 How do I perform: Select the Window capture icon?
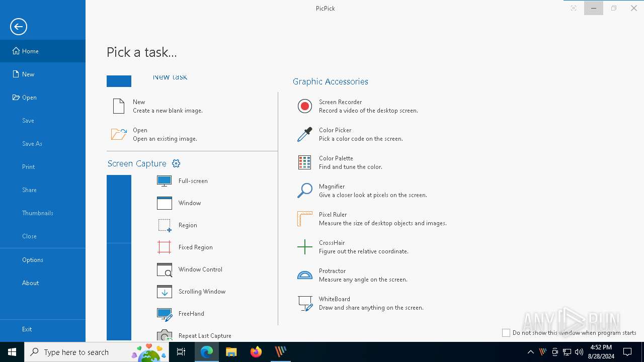click(x=165, y=203)
